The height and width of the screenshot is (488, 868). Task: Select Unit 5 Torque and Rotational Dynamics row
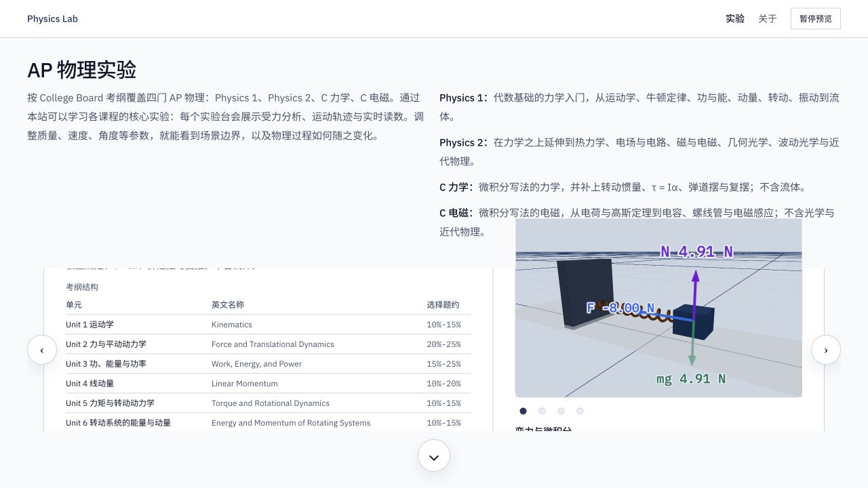[268, 403]
